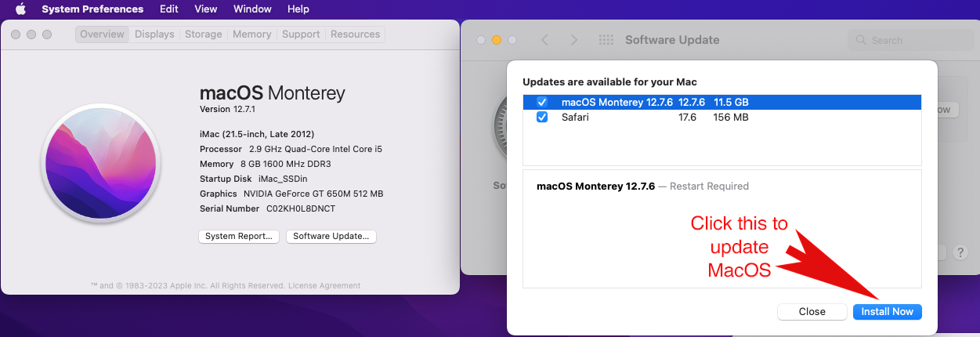The height and width of the screenshot is (337, 980).
Task: Show all preferences grid icon
Action: point(606,40)
